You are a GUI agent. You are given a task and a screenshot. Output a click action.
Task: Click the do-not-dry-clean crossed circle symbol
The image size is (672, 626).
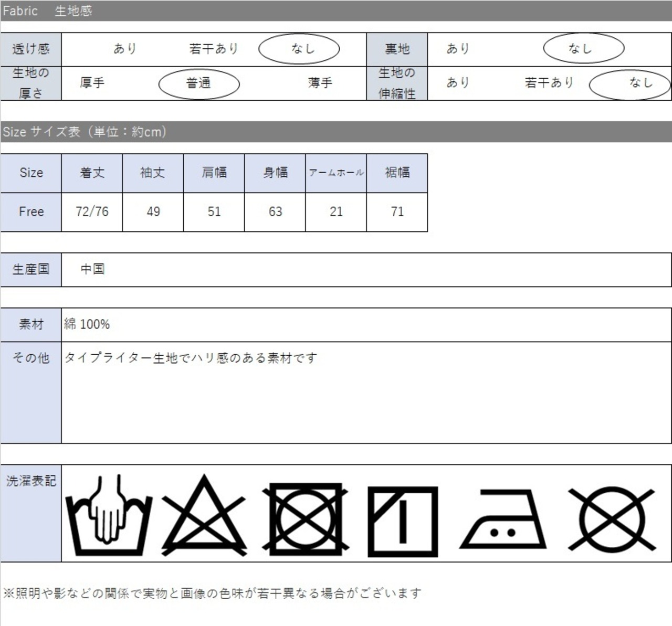pos(612,519)
